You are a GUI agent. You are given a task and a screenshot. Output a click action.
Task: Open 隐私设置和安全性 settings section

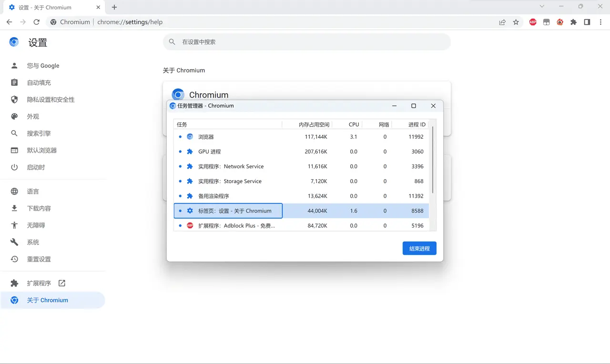coord(51,100)
